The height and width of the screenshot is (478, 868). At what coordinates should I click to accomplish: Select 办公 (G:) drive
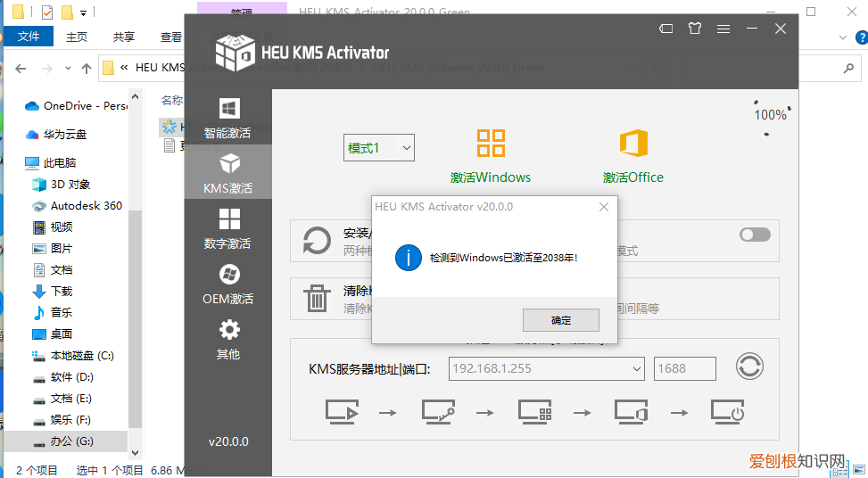coord(65,441)
